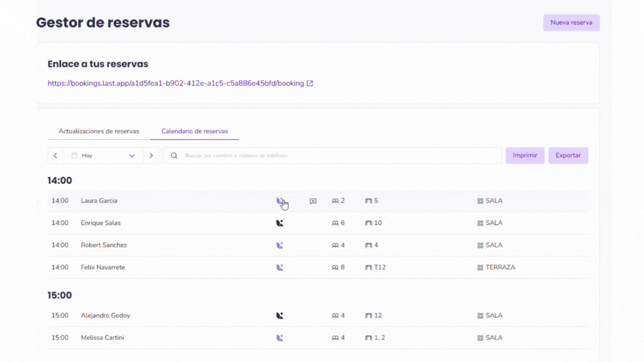
Task: Go to previous day with left arrow
Action: [x=55, y=156]
